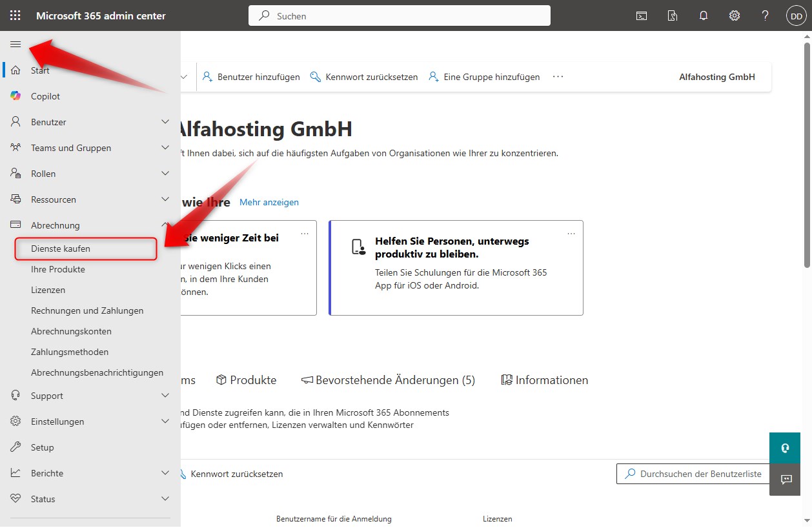Open the help question mark
The height and width of the screenshot is (528, 812).
point(766,15)
